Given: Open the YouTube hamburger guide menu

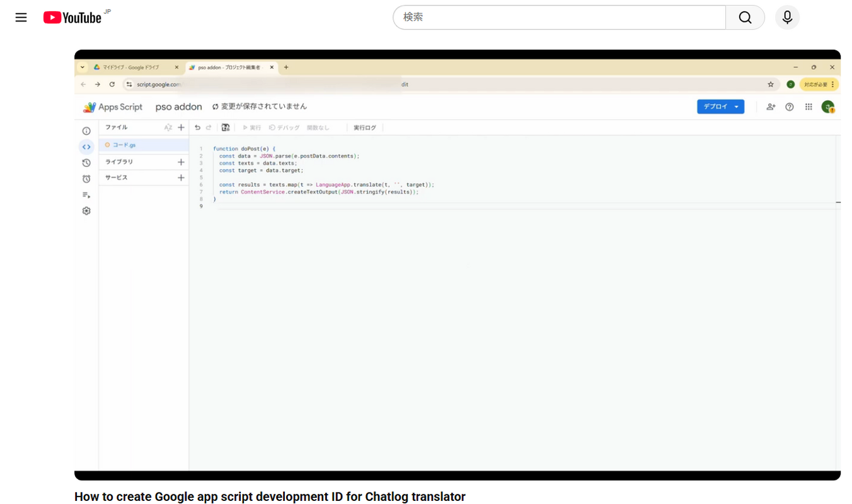Looking at the screenshot, I should point(21,18).
